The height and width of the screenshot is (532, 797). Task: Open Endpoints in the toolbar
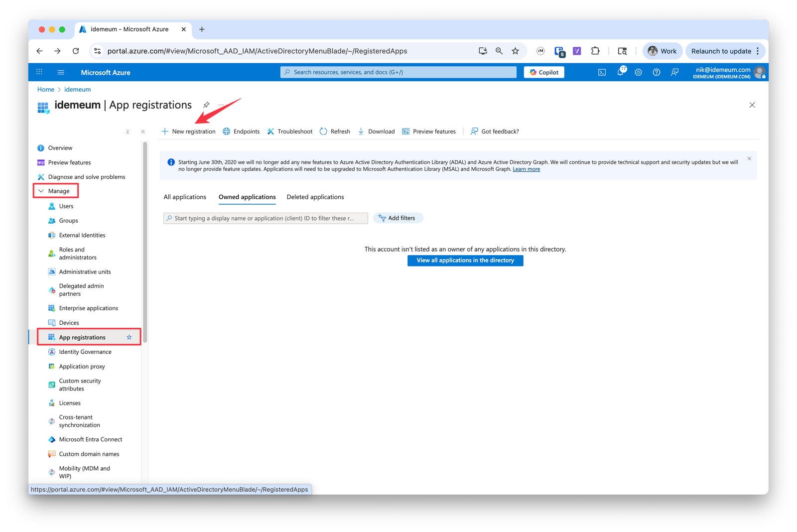coord(241,132)
